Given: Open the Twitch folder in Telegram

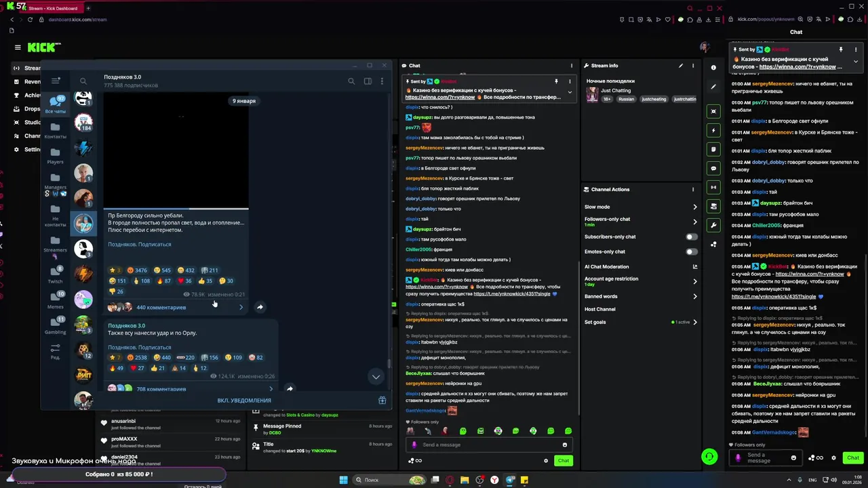Looking at the screenshot, I should (x=56, y=274).
